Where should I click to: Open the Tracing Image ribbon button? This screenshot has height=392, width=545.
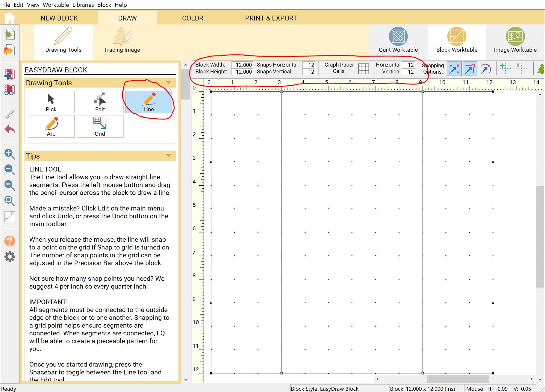point(122,40)
